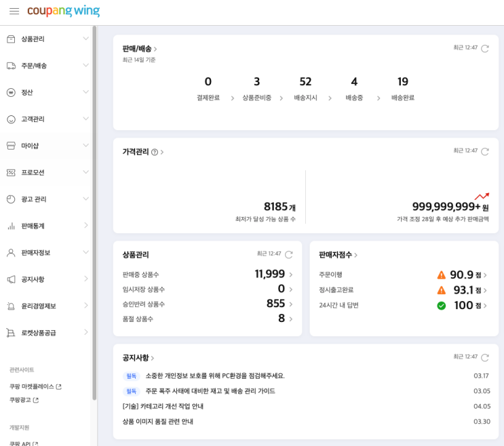Image resolution: width=504 pixels, height=446 pixels.
Task: Open the hamburger menu icon
Action: pyautogui.click(x=14, y=12)
